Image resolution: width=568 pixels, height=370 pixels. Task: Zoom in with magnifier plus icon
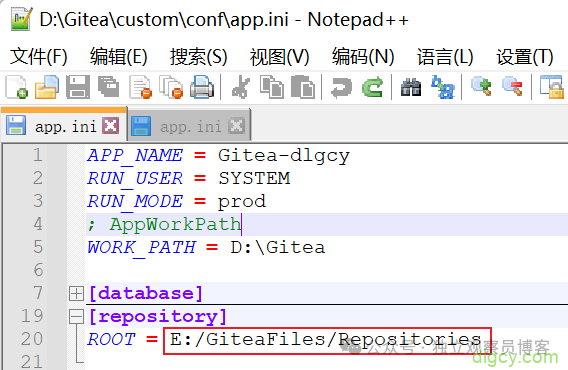(x=481, y=86)
